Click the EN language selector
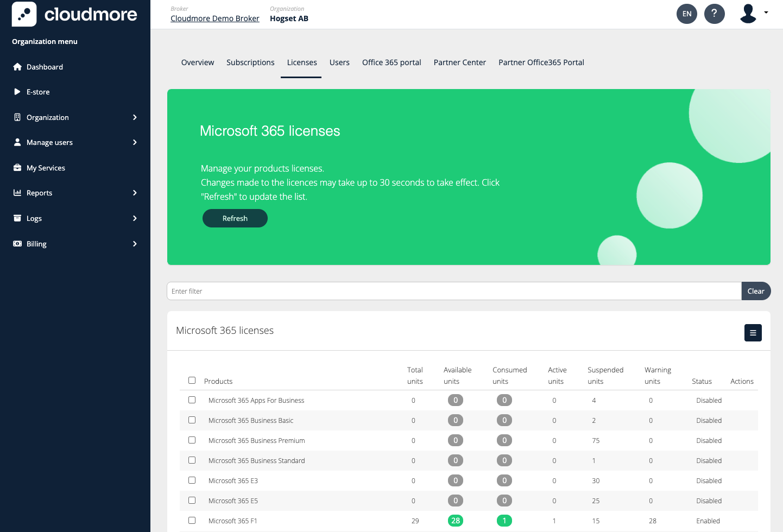This screenshot has height=532, width=783. [686, 14]
